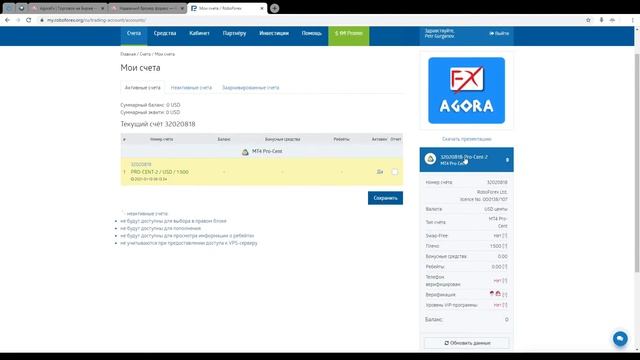Open the 'Счета' menu

[134, 33]
